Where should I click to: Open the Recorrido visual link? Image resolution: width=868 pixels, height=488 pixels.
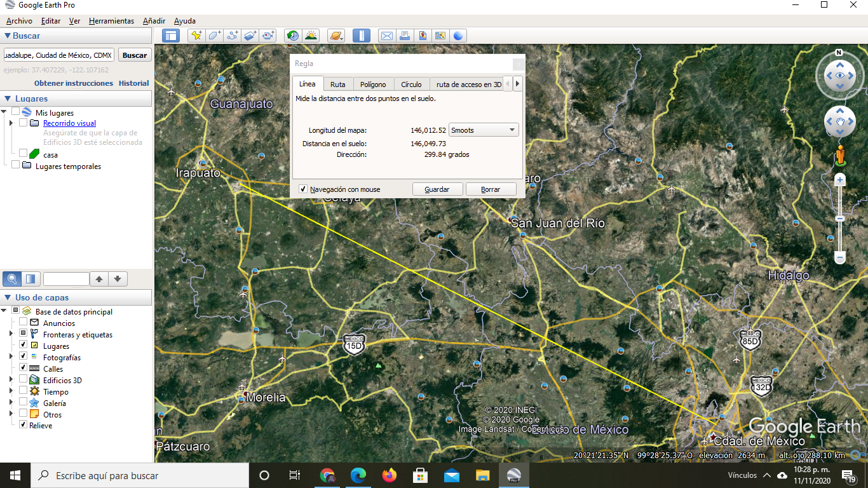(69, 123)
